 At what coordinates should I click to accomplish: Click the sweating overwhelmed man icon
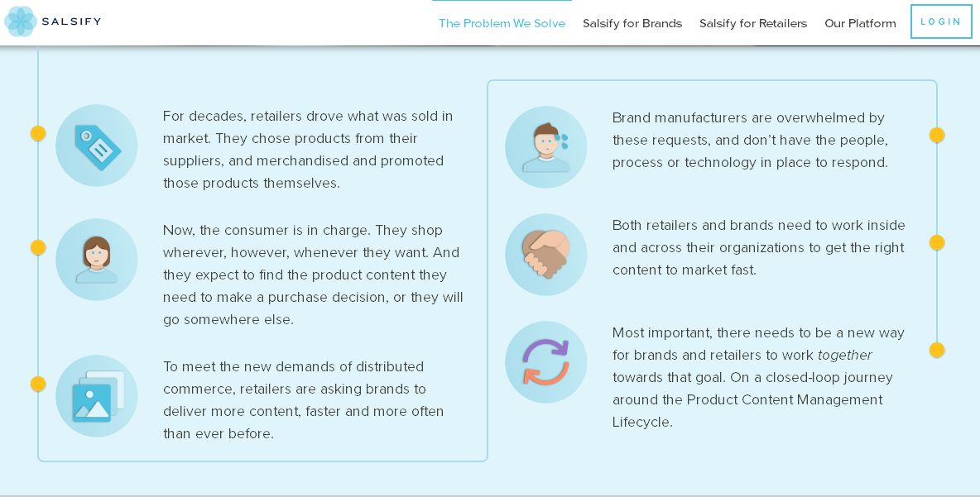[x=546, y=147]
